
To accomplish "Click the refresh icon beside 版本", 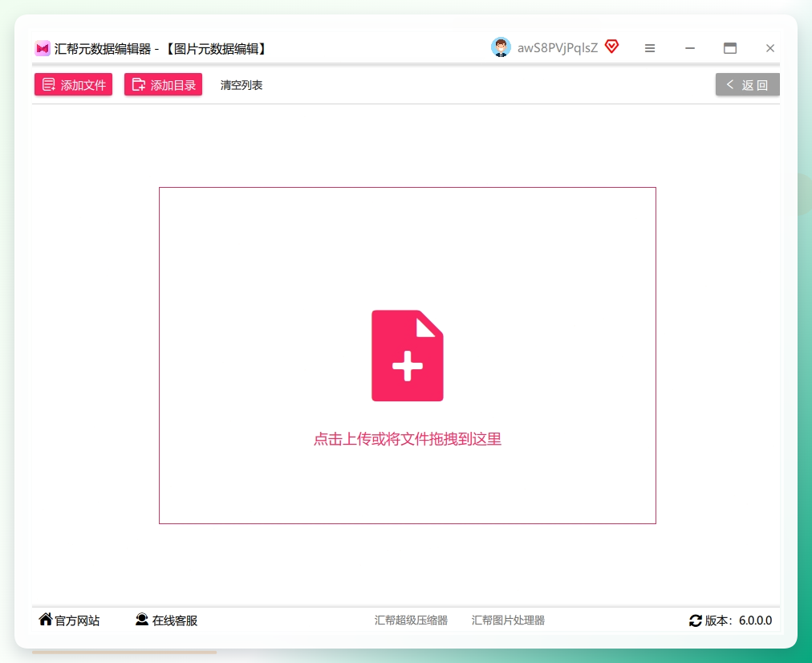I will point(696,620).
